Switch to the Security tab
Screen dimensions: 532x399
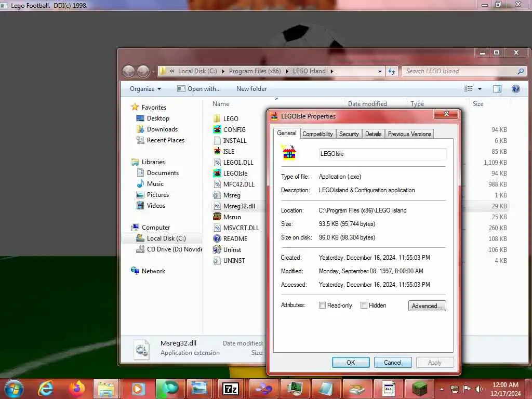pyautogui.click(x=349, y=134)
